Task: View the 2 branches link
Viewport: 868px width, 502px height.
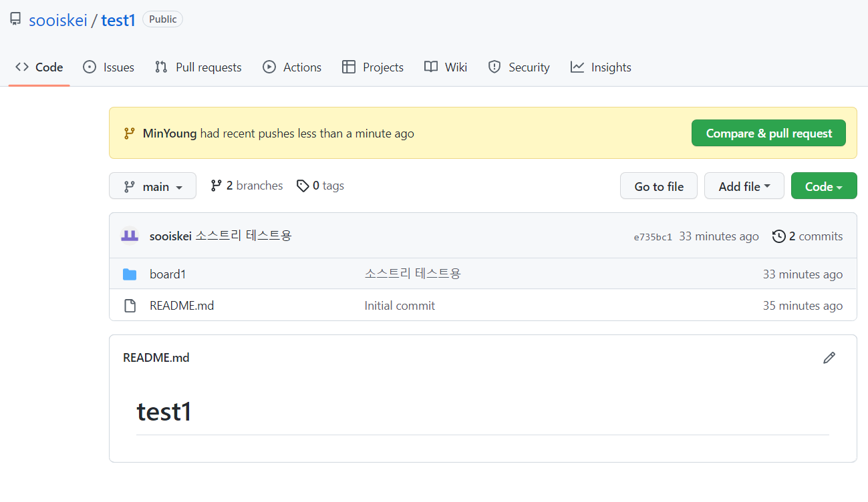Action: tap(247, 186)
